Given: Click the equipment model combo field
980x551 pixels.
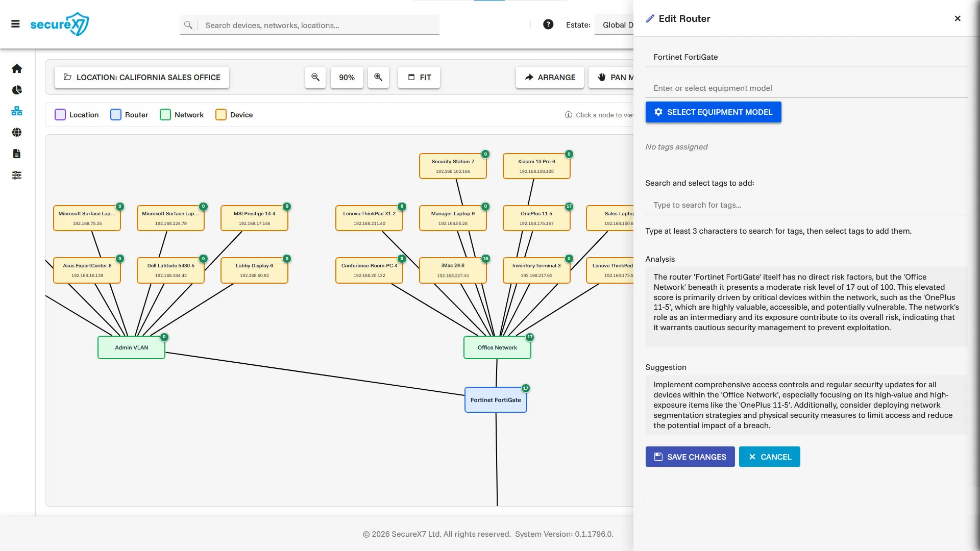Looking at the screenshot, I should (806, 88).
